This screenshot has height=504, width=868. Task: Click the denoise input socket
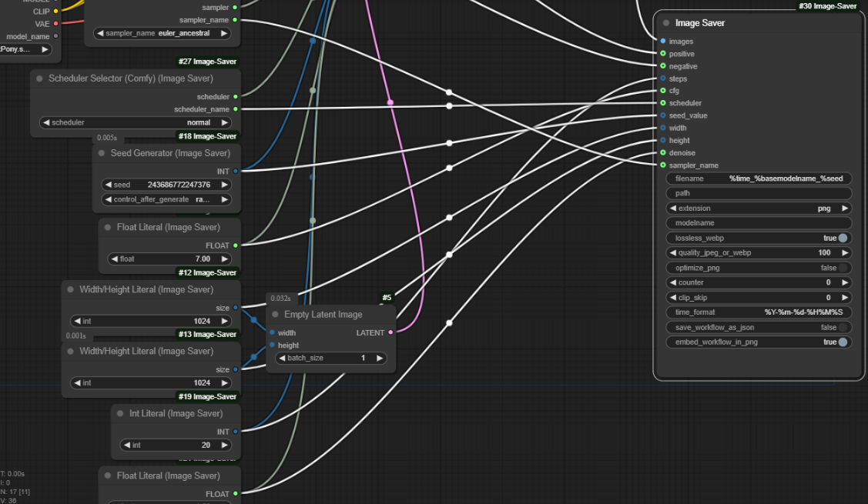coord(662,152)
